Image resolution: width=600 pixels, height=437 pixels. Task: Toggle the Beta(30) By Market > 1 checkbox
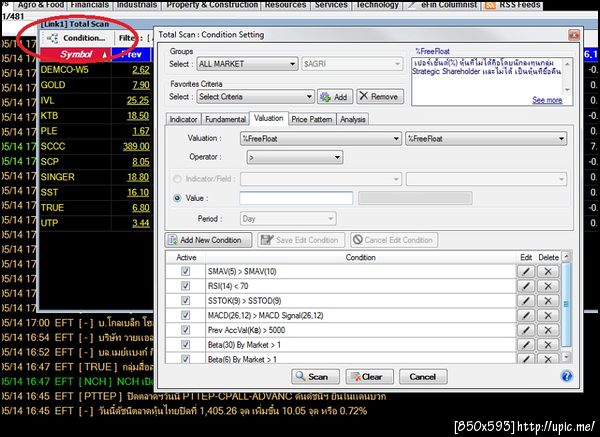[186, 345]
